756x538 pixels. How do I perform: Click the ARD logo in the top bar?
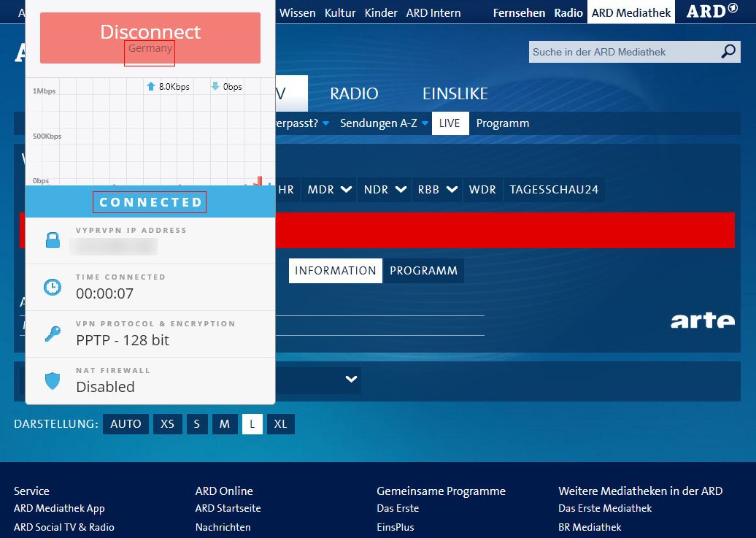click(712, 11)
